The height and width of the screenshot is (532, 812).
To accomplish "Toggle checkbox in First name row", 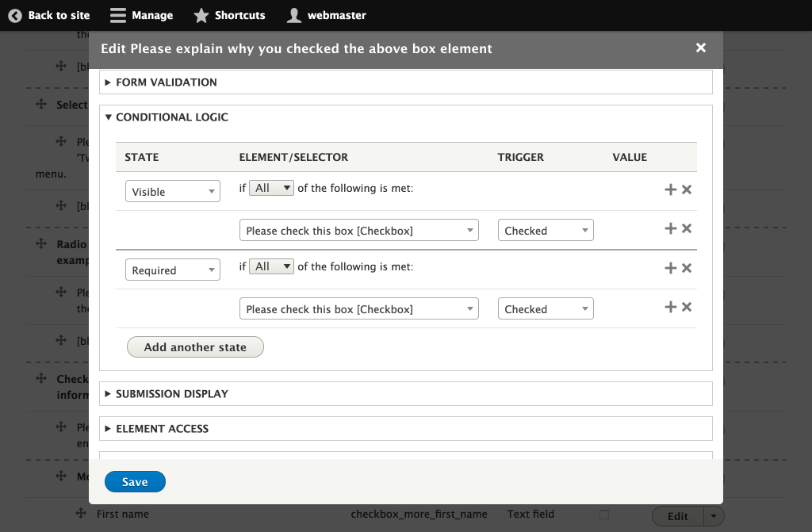I will pyautogui.click(x=603, y=515).
